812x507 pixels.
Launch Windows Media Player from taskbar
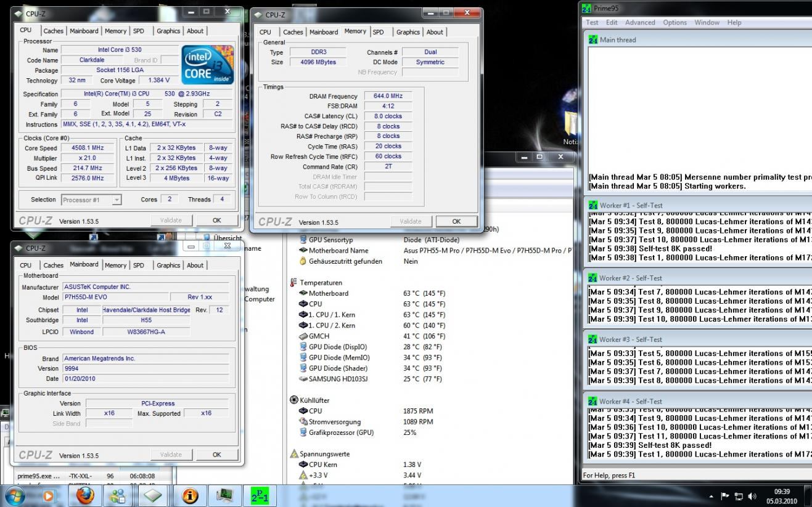pos(47,495)
